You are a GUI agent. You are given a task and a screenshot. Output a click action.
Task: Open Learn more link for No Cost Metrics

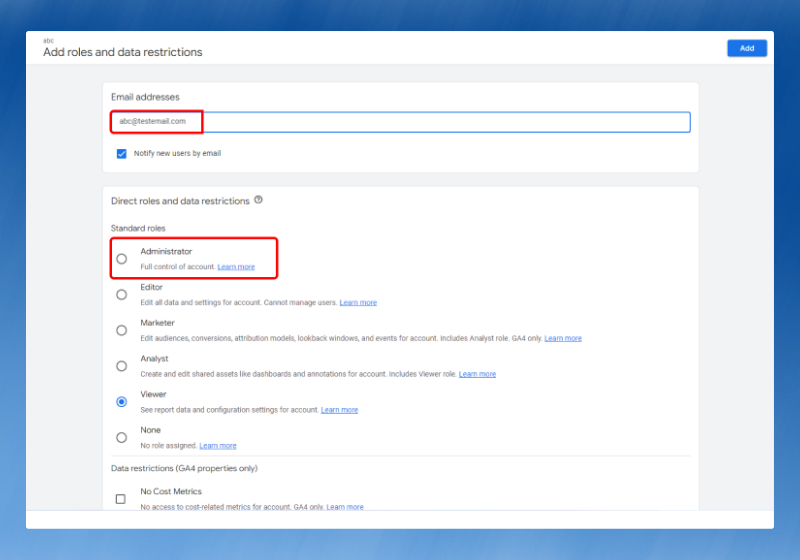point(345,506)
